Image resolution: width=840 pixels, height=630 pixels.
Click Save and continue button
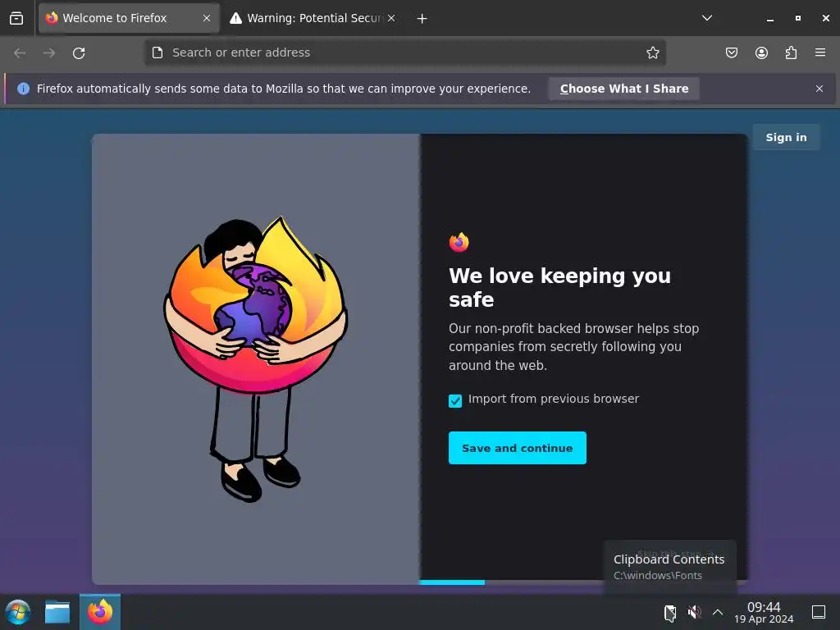click(x=518, y=448)
